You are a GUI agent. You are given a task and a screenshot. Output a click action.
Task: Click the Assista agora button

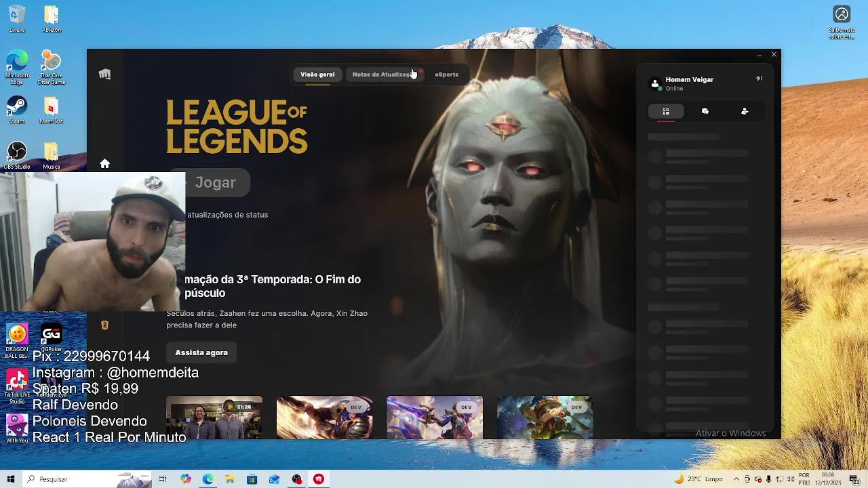pyautogui.click(x=201, y=352)
